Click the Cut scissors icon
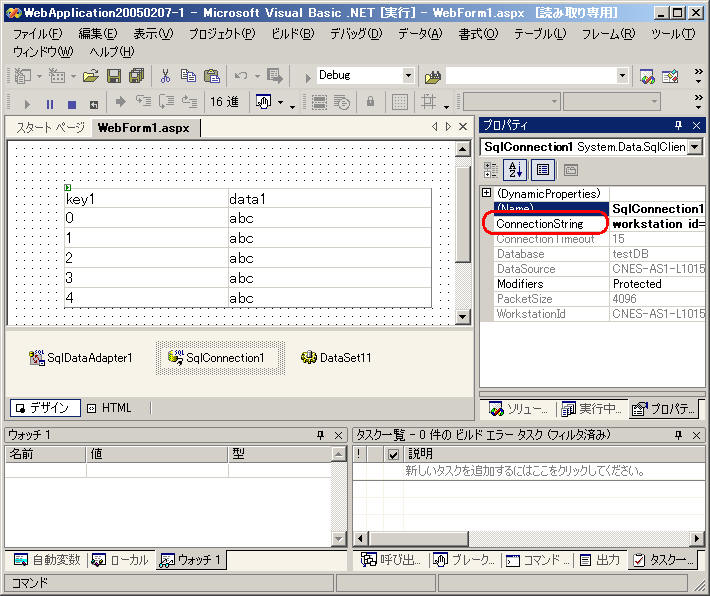 (x=165, y=76)
